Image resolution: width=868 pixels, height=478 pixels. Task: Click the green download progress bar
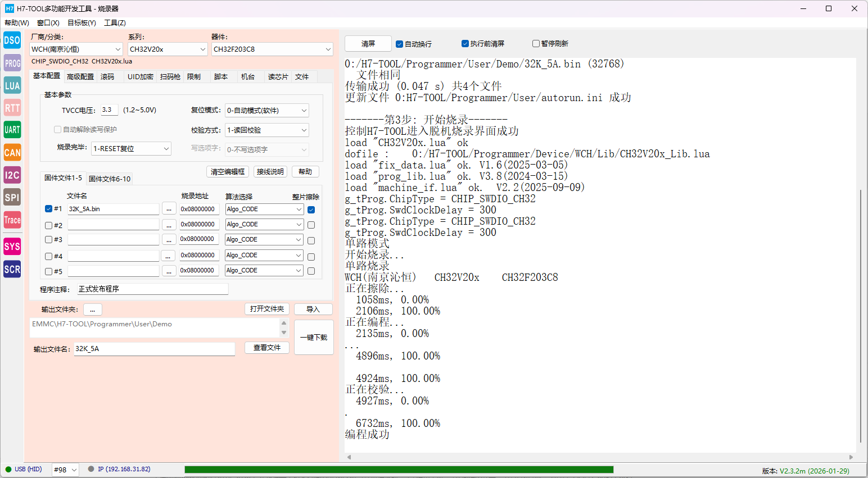click(x=399, y=470)
